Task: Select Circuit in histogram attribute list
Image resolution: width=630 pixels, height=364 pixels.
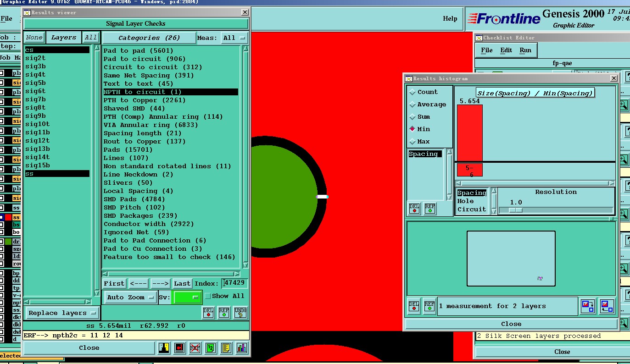Action: coord(472,210)
